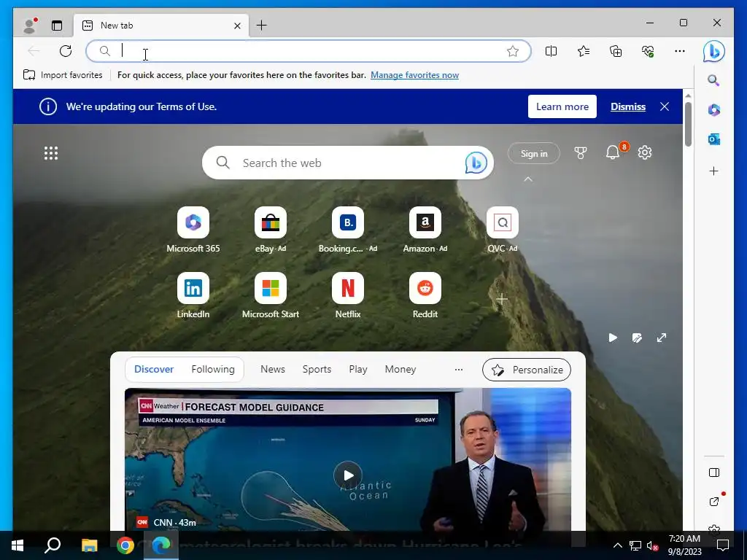Image resolution: width=747 pixels, height=560 pixels.
Task: Open the Favorites list icon
Action: pyautogui.click(x=584, y=51)
